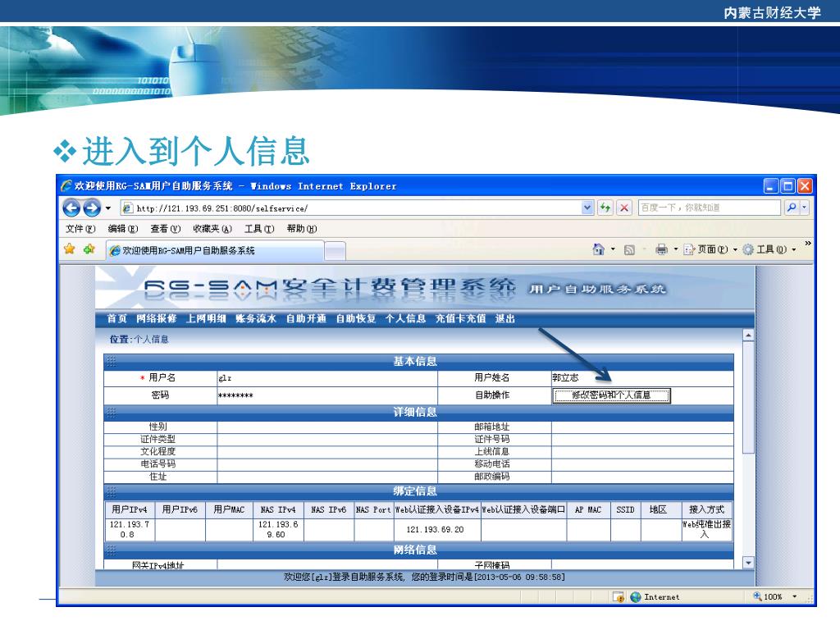Click 退出 to log out
The height and width of the screenshot is (630, 840).
point(505,319)
